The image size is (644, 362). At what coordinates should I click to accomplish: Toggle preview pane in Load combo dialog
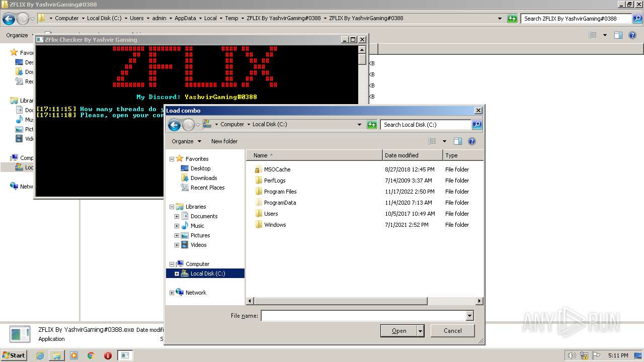point(457,141)
